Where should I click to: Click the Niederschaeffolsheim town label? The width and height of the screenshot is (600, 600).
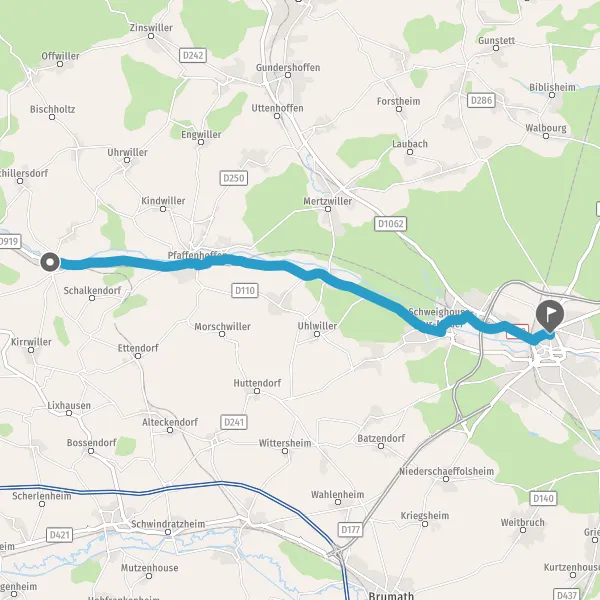[447, 471]
